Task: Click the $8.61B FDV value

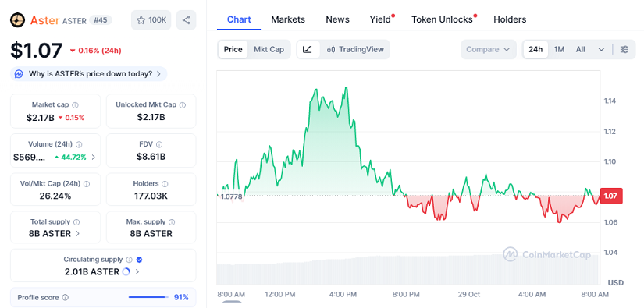Action: [x=151, y=156]
